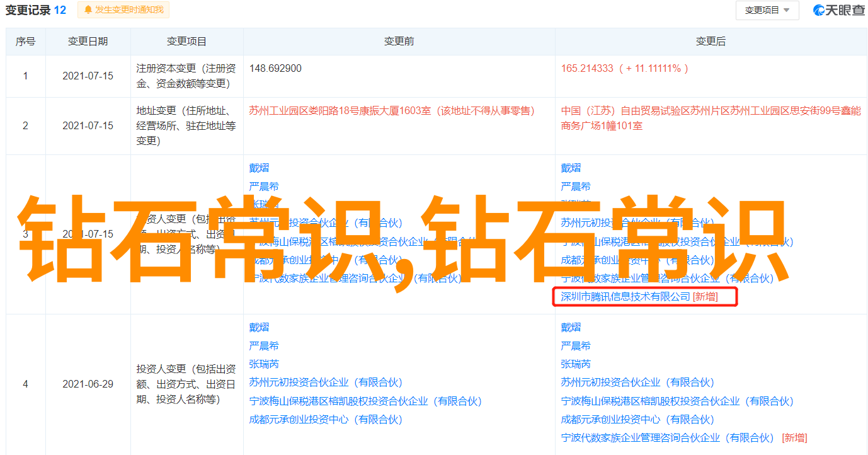The image size is (868, 455).
Task: Select the 2021-06-29 date in row 4
Action: (88, 384)
